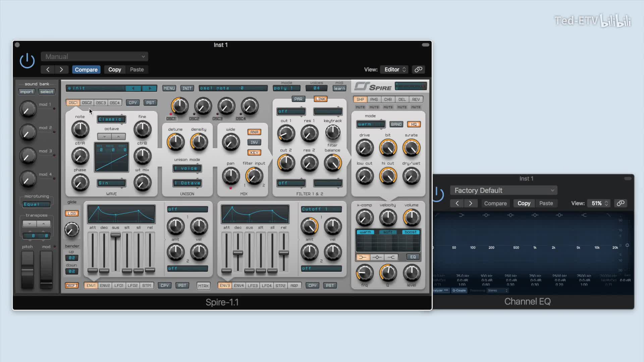The width and height of the screenshot is (644, 362).
Task: Click the envelope 1 sustain slider
Action: [115, 235]
